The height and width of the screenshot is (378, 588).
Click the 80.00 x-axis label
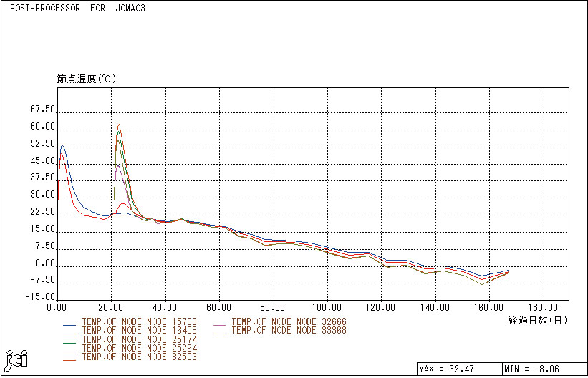point(274,308)
